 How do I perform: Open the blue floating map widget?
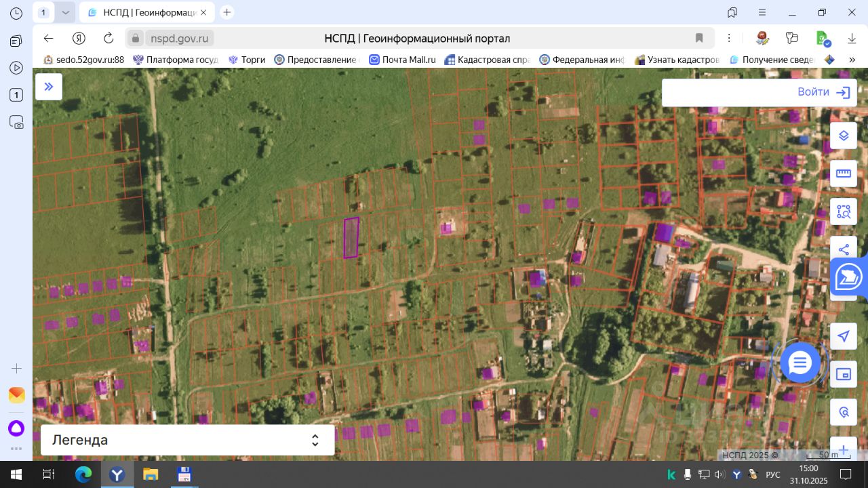[x=849, y=277]
